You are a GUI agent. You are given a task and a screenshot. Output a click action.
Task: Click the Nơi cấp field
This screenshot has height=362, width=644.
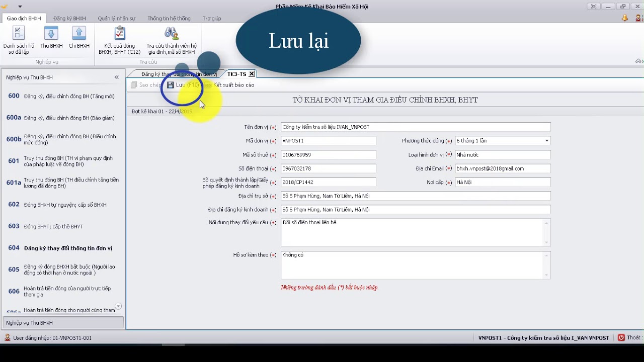click(503, 182)
